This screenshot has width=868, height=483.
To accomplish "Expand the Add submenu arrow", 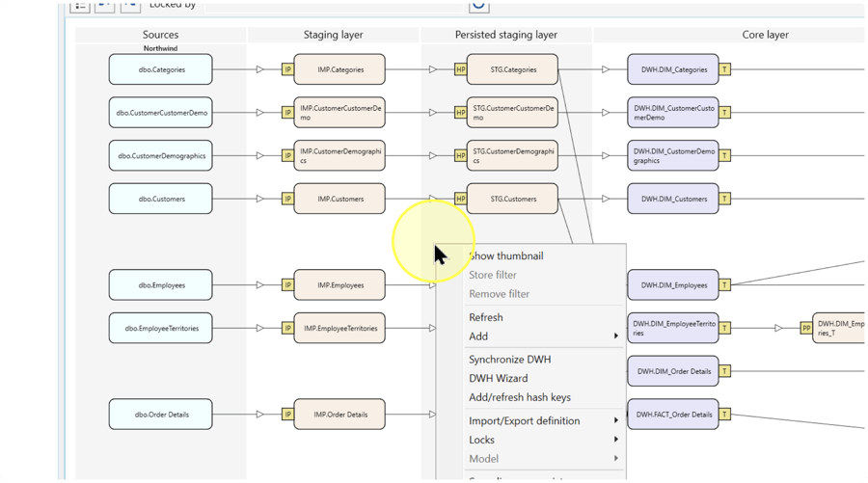I will tap(615, 335).
